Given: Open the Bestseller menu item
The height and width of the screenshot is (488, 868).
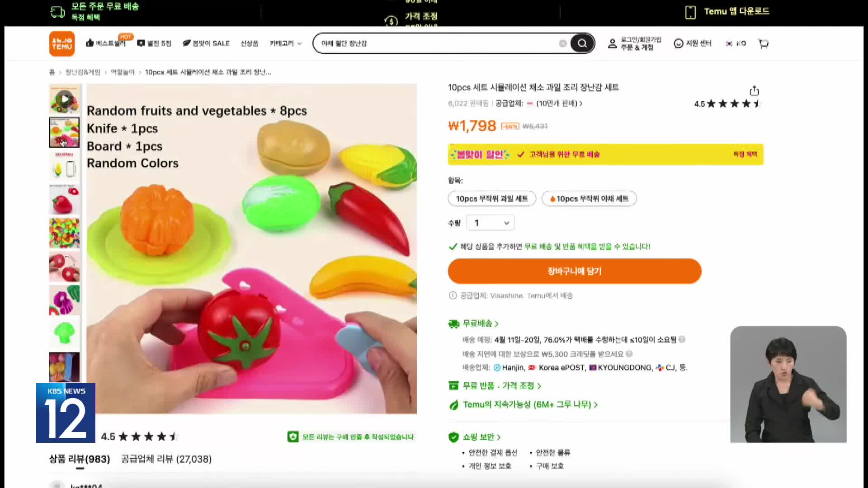Looking at the screenshot, I should [x=106, y=43].
